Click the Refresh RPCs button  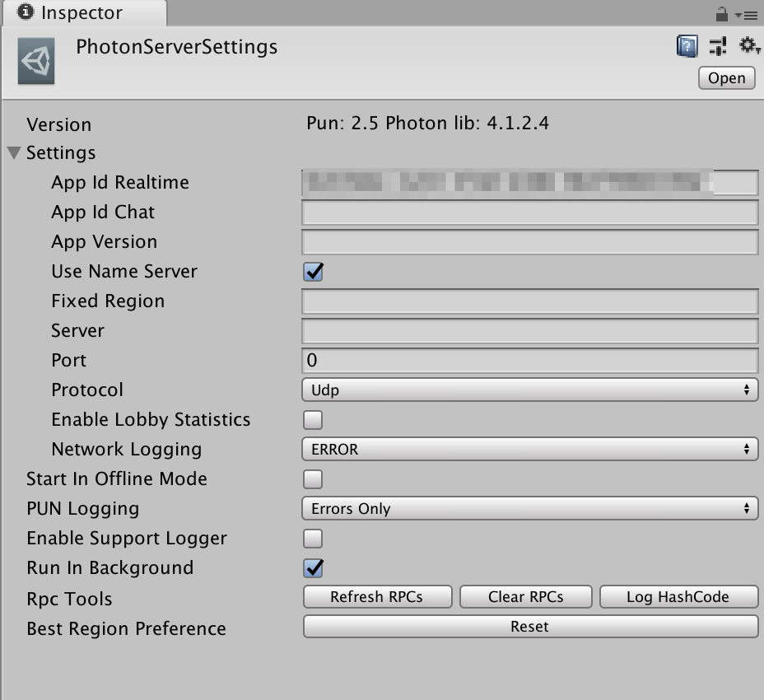pyautogui.click(x=377, y=597)
